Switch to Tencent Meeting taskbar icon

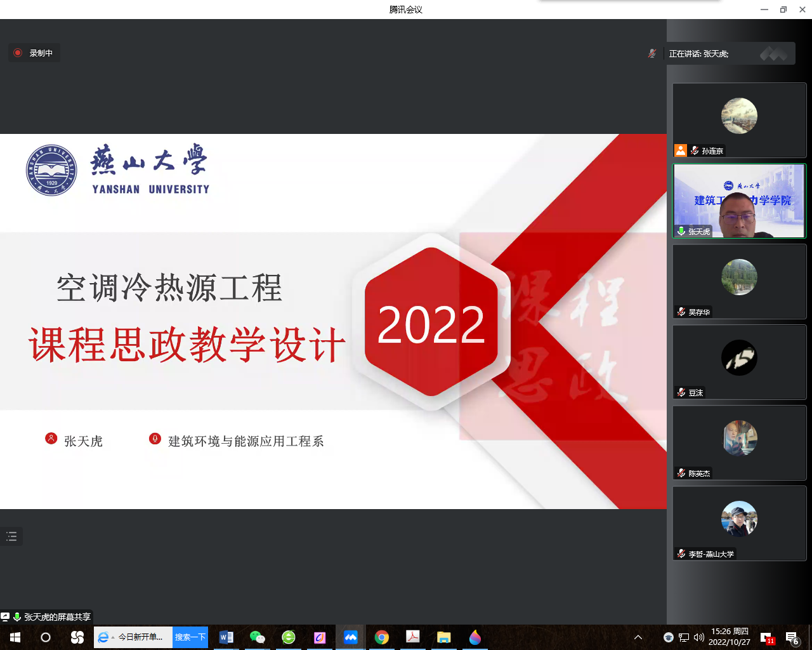coord(350,637)
